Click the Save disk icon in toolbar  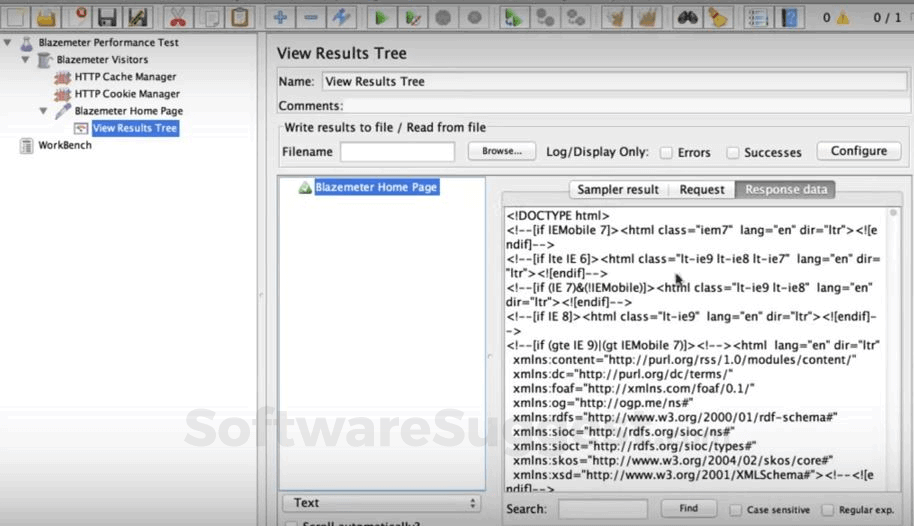(107, 17)
